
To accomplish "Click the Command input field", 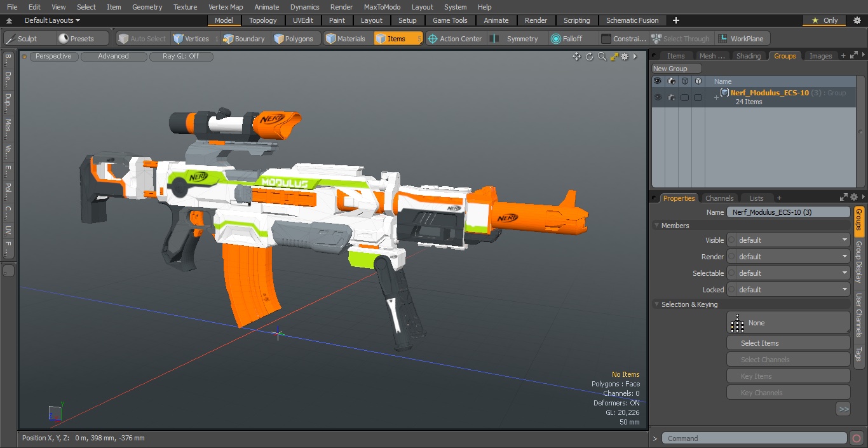I will click(754, 438).
